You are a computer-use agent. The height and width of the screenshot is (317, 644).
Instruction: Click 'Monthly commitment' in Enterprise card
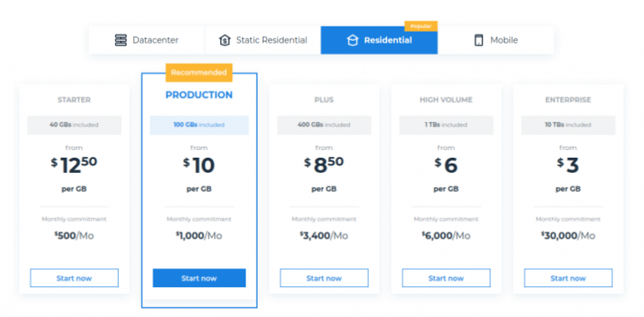[x=568, y=219]
